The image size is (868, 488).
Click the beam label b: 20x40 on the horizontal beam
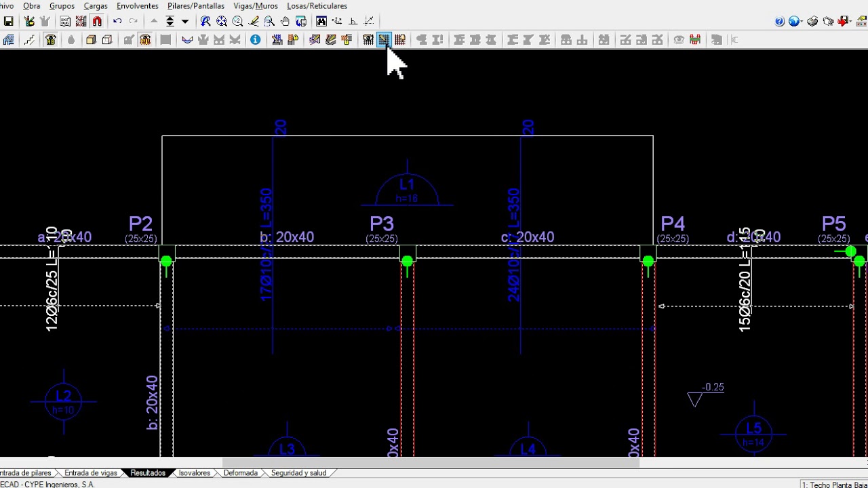coord(287,237)
